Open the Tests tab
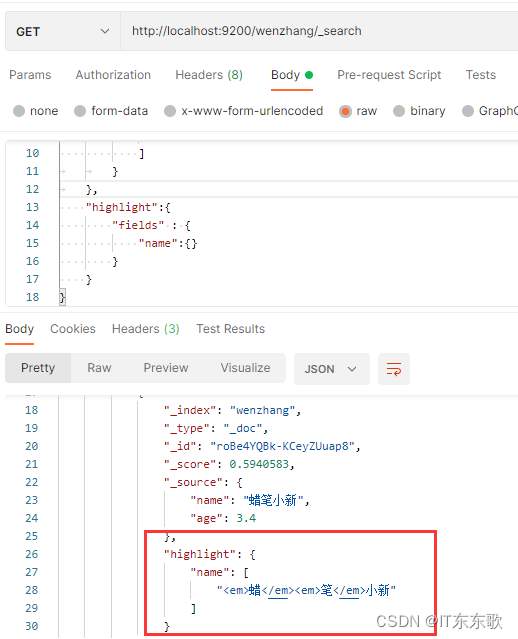Viewport: 518px width, 639px height. (481, 75)
